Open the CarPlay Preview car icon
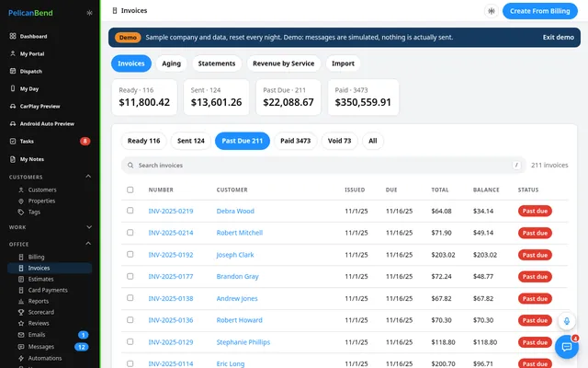Screen dimensions: 588x368 coord(13,107)
